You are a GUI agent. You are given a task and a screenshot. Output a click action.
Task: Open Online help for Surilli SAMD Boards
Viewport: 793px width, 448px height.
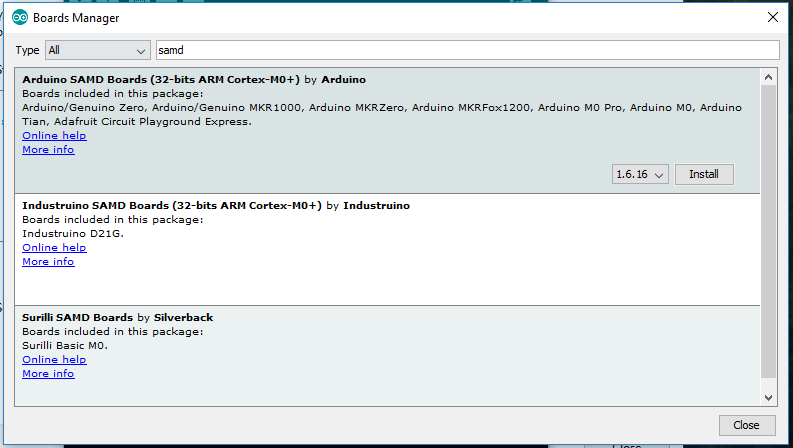(54, 360)
